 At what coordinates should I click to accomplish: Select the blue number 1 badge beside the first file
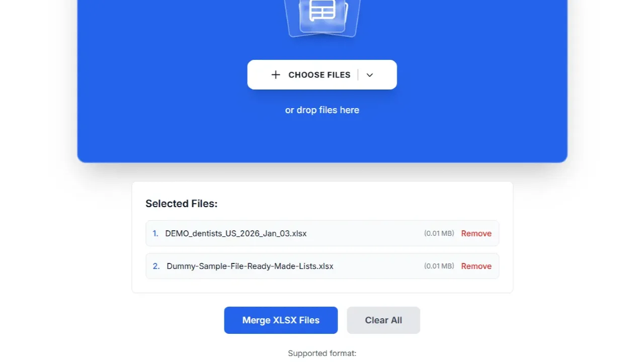pos(155,233)
